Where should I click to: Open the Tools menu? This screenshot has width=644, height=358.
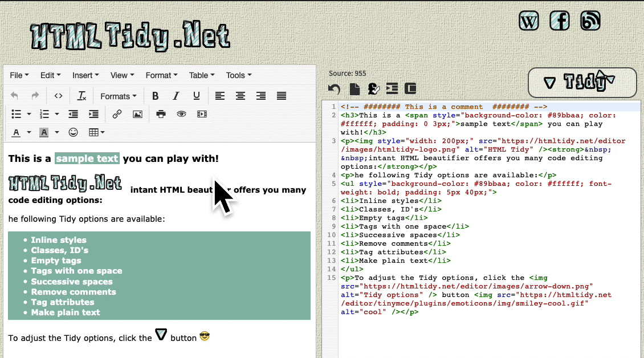[238, 75]
